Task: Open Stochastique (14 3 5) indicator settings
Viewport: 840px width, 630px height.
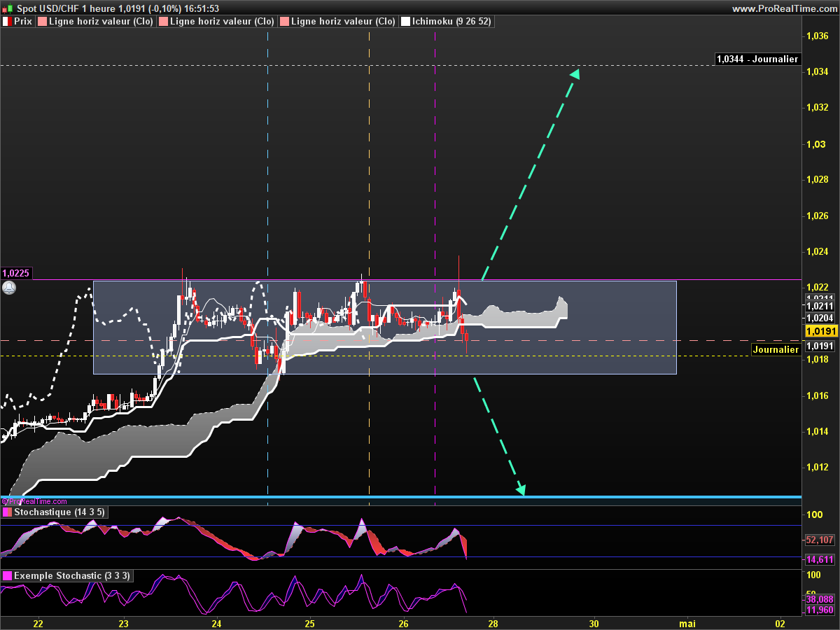Action: (54, 512)
